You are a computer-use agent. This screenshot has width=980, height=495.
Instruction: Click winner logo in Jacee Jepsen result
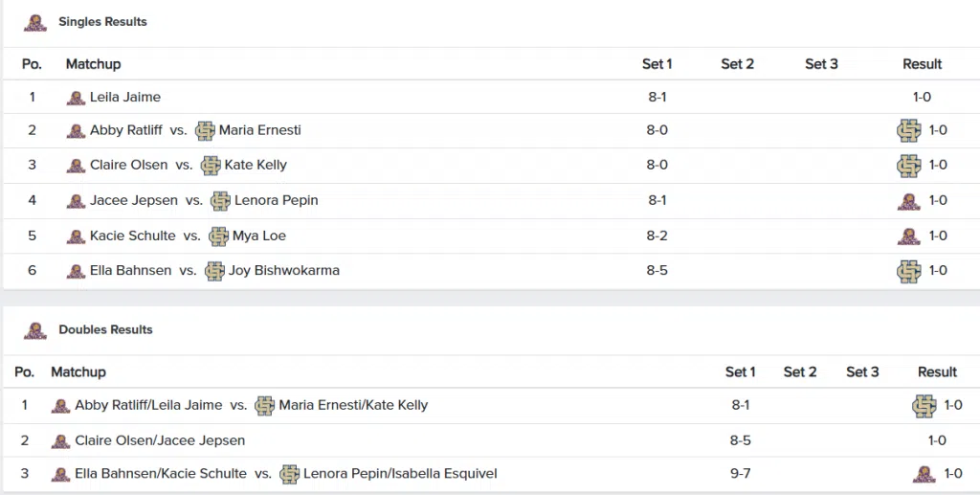908,201
